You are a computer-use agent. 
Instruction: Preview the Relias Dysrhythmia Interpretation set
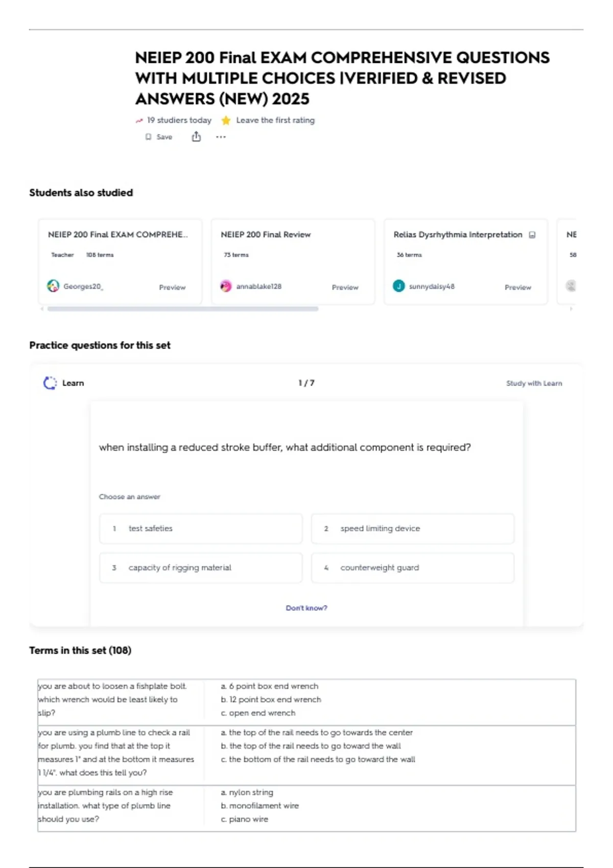(517, 287)
